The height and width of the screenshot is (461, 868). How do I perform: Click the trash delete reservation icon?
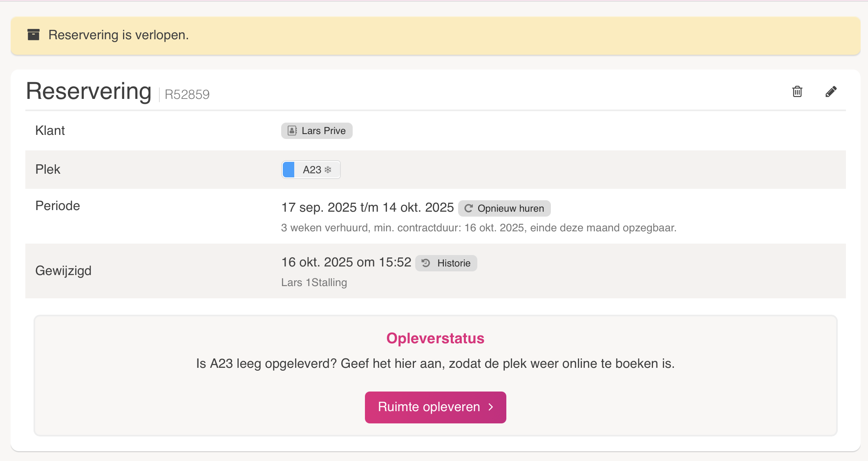tap(797, 92)
